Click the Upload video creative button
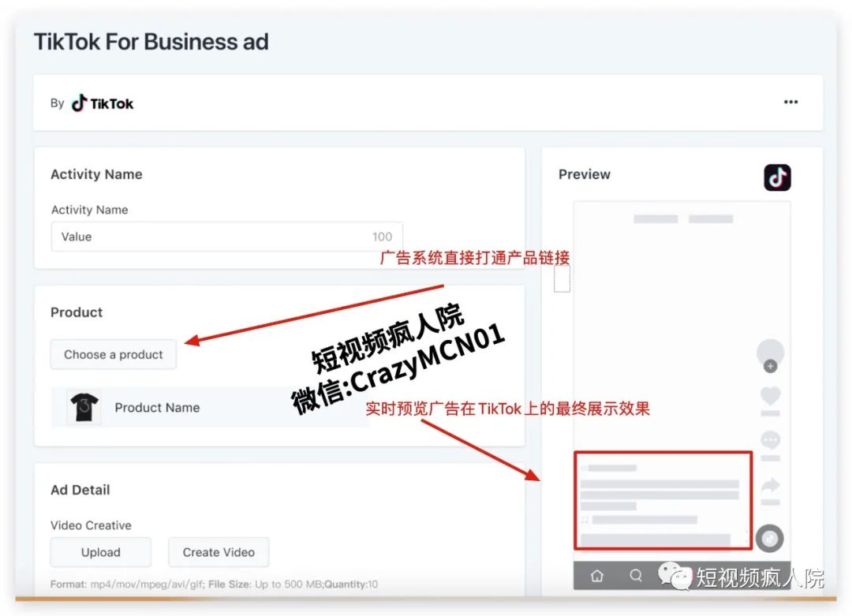852x616 pixels. (x=100, y=552)
